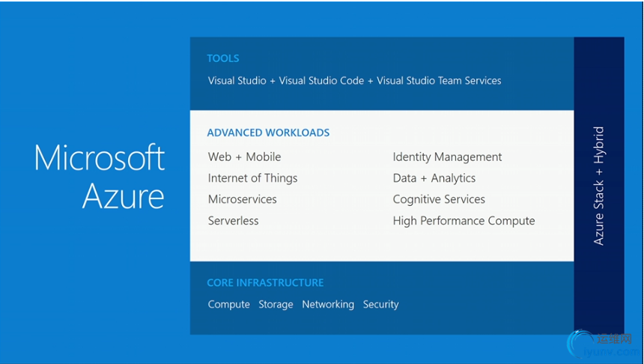Select the 'ADVANCED WORKLOADS' heading
Screen dimensions: 644x364
coord(268,133)
